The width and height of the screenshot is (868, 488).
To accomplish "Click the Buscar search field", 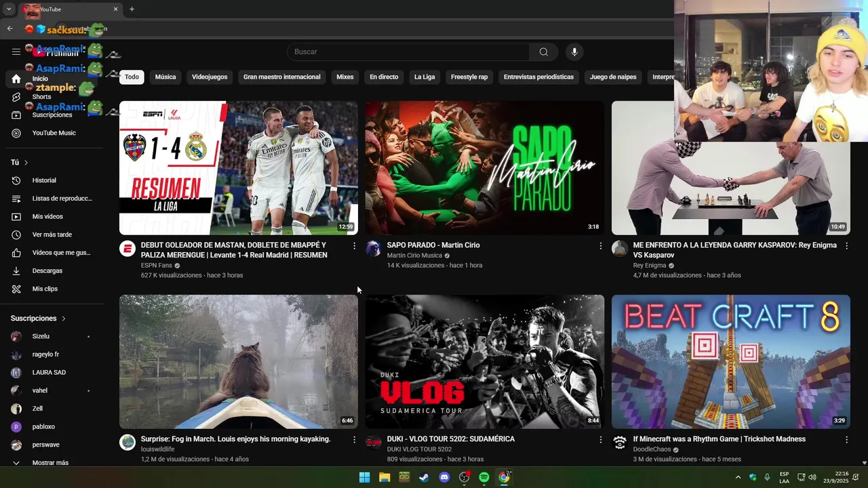I will pos(408,52).
